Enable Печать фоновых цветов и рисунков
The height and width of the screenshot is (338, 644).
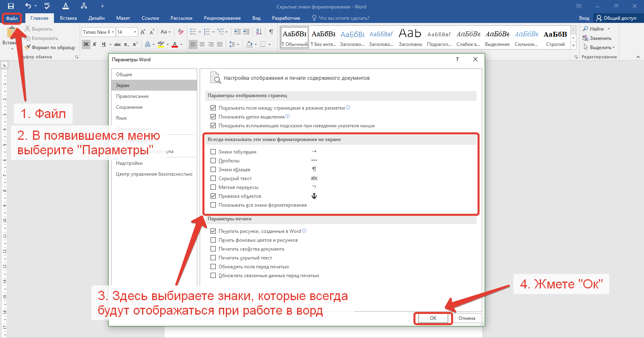pos(213,240)
